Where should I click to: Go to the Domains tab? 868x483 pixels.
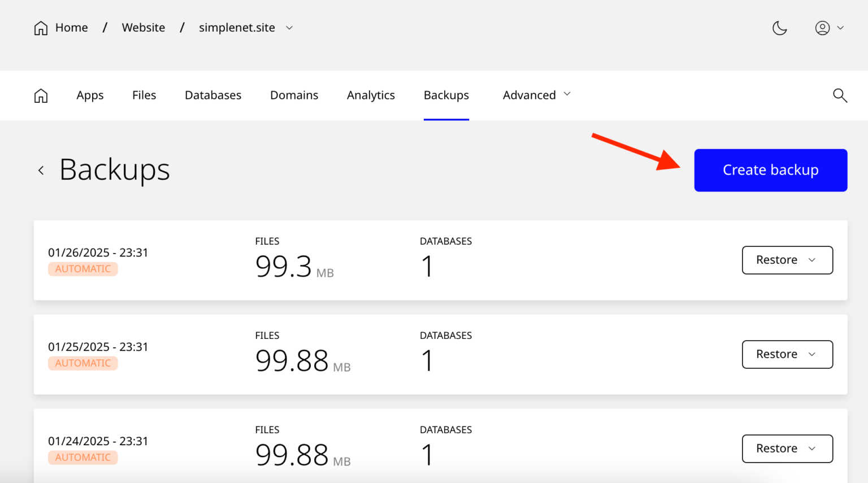[x=294, y=95]
